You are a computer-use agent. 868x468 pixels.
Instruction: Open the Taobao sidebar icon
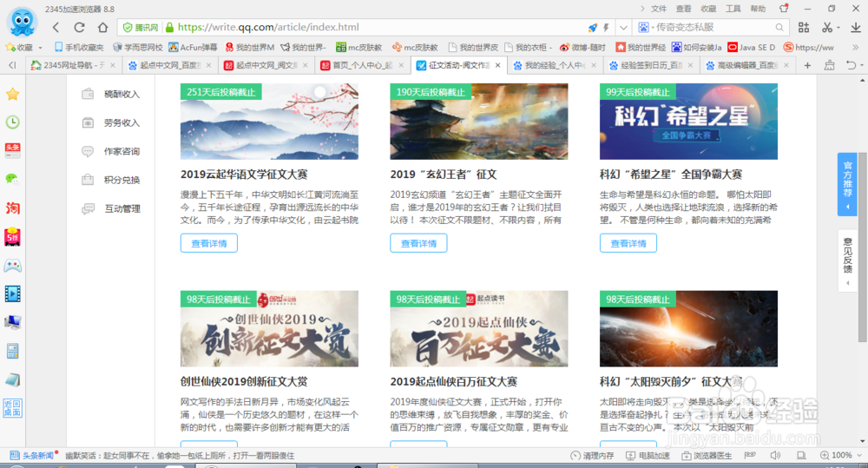[x=13, y=208]
